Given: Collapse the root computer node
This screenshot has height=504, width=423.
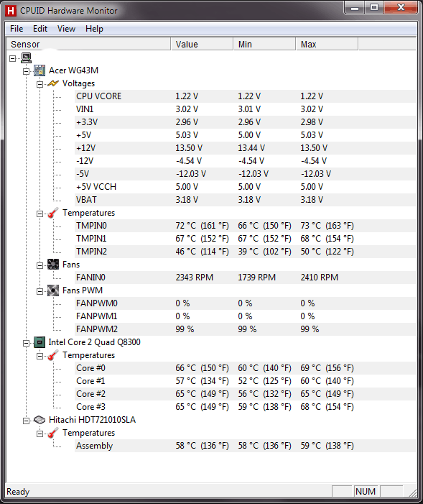Looking at the screenshot, I should [x=12, y=58].
